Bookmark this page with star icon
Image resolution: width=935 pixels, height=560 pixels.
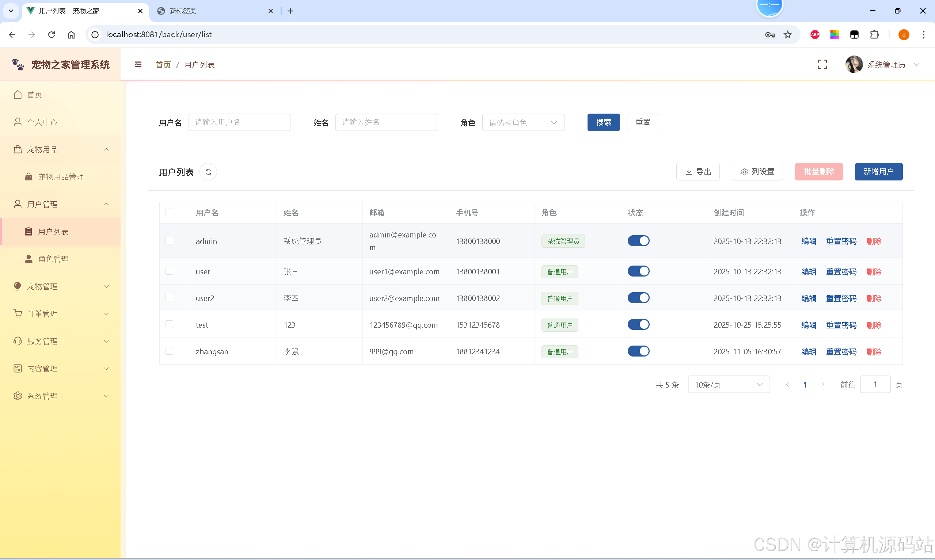[x=787, y=35]
